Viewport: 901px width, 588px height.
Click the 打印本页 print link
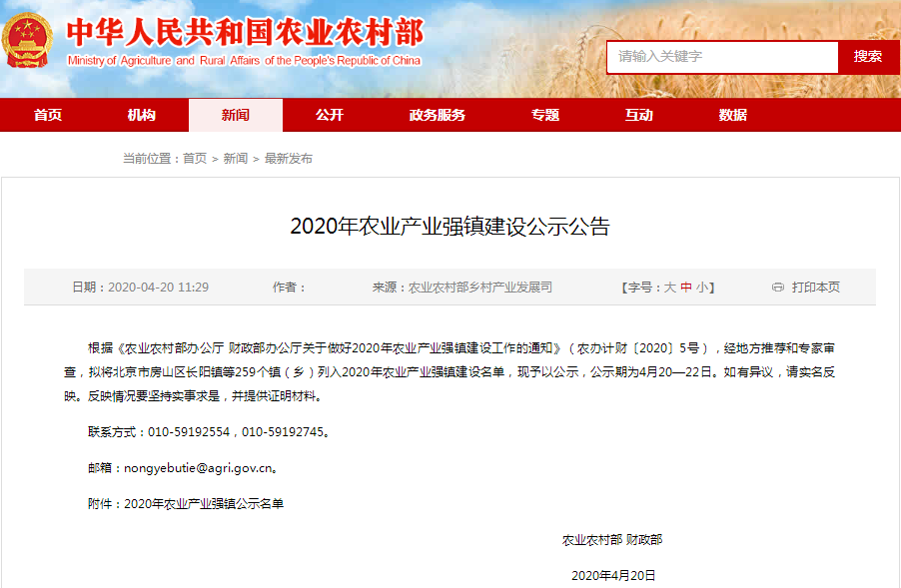tap(815, 288)
